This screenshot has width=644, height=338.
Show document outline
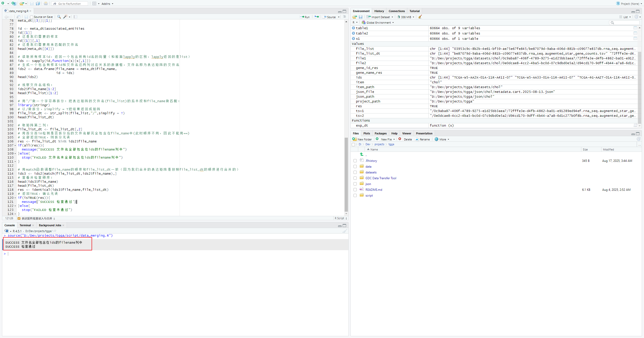[x=344, y=17]
